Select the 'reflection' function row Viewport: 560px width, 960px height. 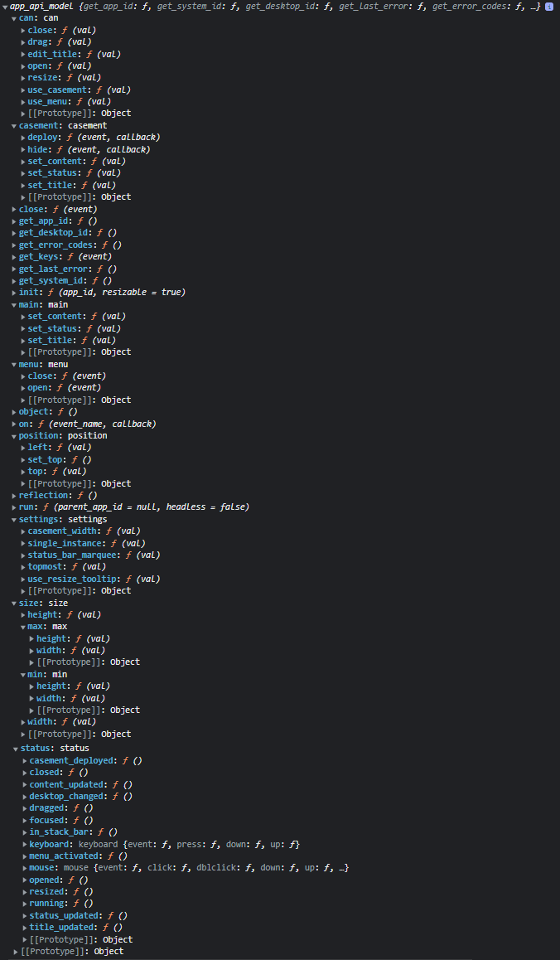[x=55, y=495]
